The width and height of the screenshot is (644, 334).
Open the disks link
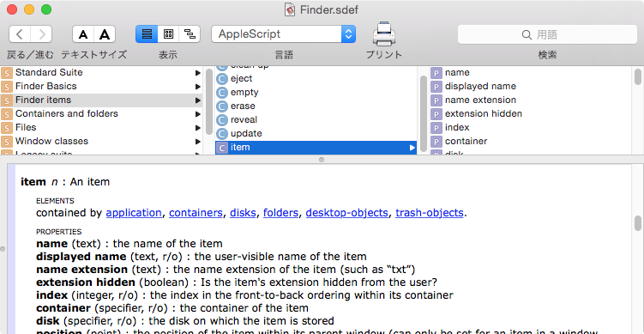(x=243, y=213)
